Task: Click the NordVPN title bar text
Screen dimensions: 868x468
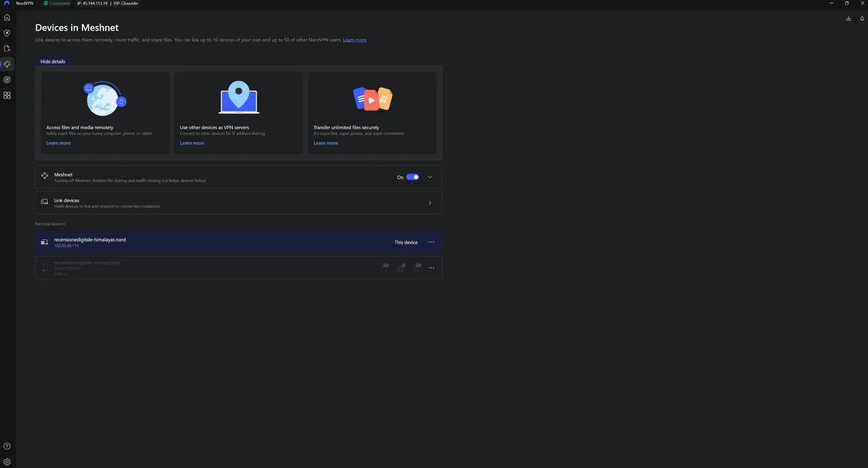Action: pos(25,3)
